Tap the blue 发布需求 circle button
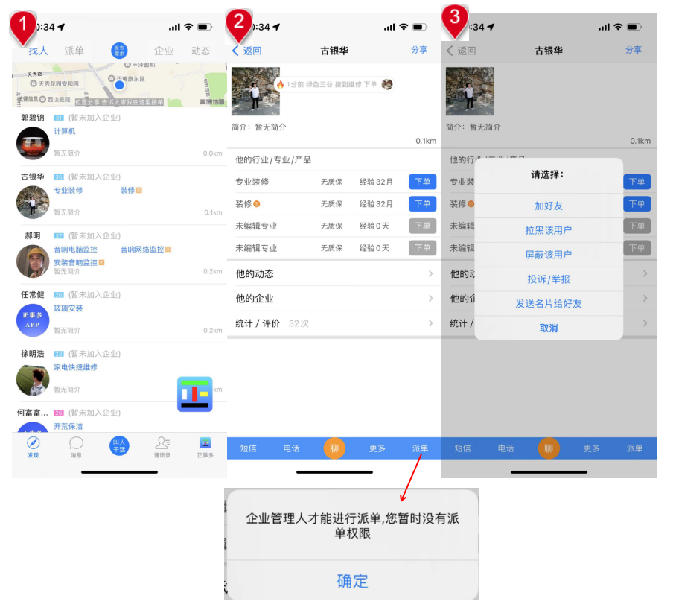This screenshot has width=676, height=616. (x=119, y=51)
